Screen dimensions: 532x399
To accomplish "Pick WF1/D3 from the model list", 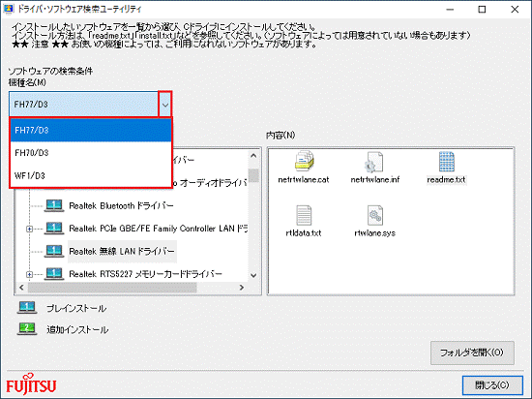I will pos(91,175).
